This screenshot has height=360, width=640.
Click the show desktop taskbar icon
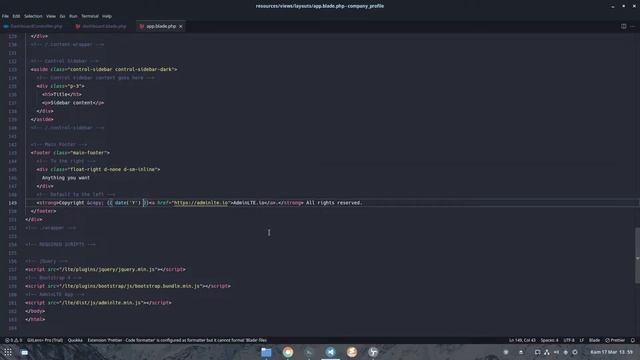(24, 352)
